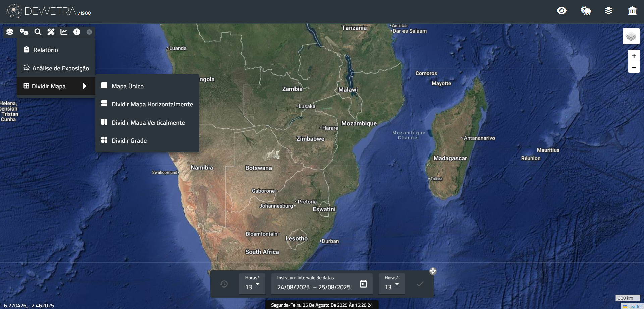The width and height of the screenshot is (644, 309).
Task: Toggle the eye visibility icon in header
Action: [x=561, y=11]
